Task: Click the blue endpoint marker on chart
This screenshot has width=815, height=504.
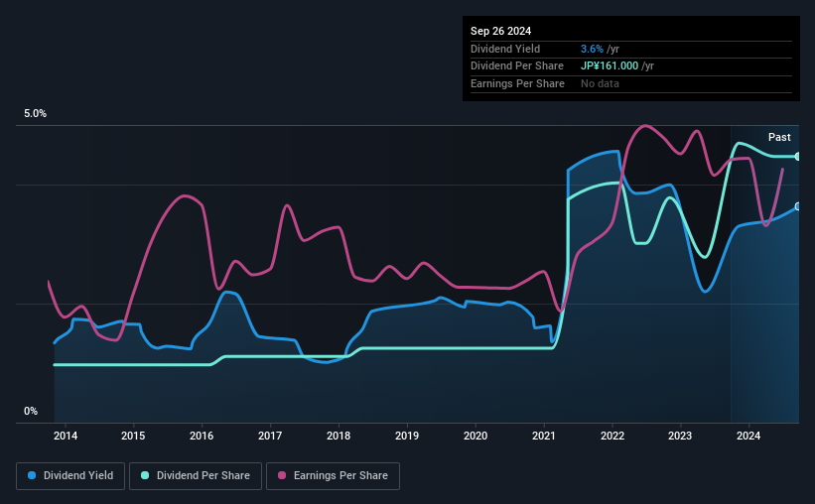Action: point(798,206)
